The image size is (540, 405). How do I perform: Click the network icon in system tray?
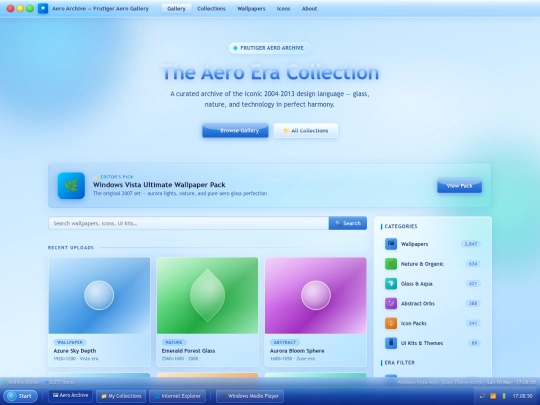[493, 396]
